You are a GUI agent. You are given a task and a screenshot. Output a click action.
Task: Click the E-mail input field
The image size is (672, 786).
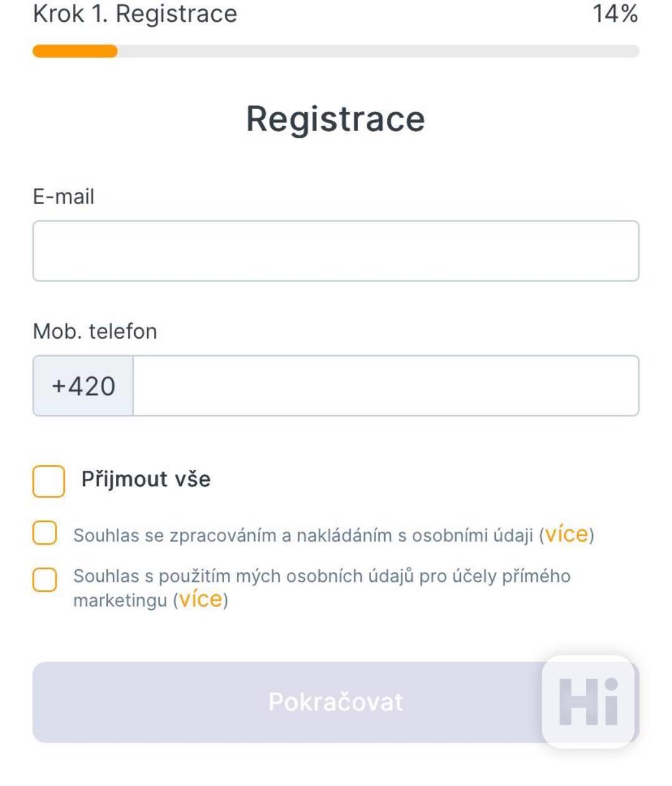(336, 250)
